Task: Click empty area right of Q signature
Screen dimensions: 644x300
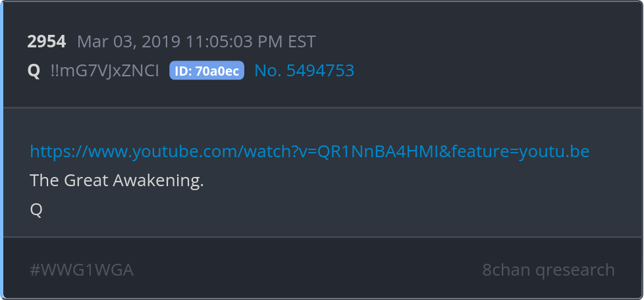Action: pos(329,210)
